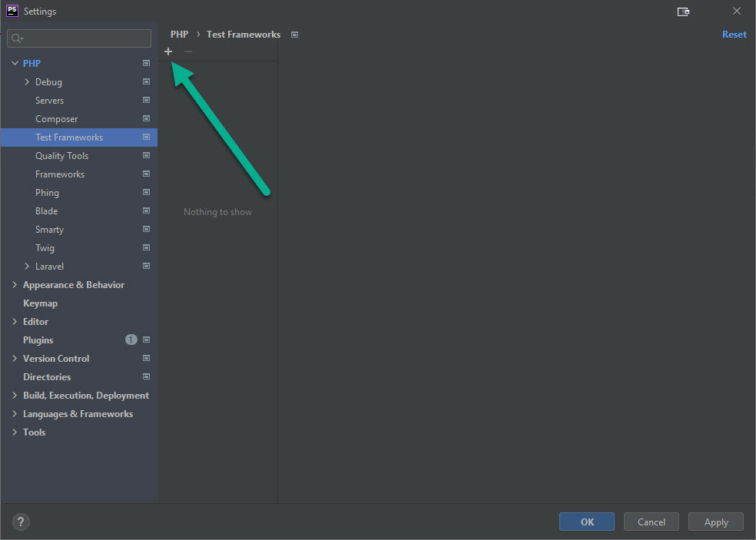This screenshot has width=756, height=540.
Task: Focus the settings search field
Action: [85, 38]
